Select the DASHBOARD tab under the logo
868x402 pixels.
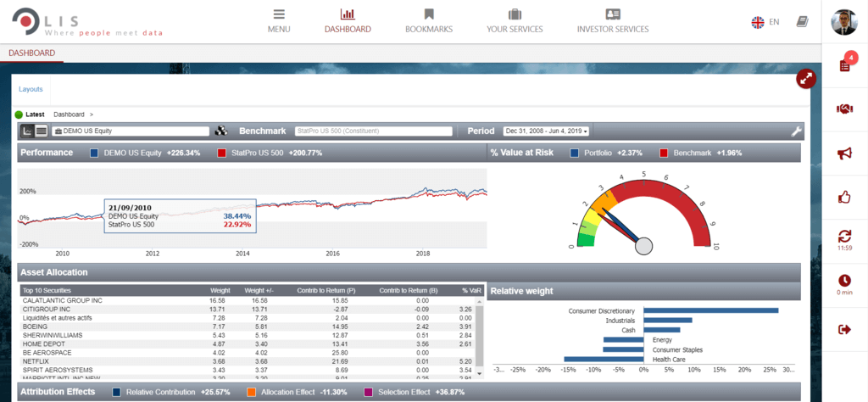(31, 53)
